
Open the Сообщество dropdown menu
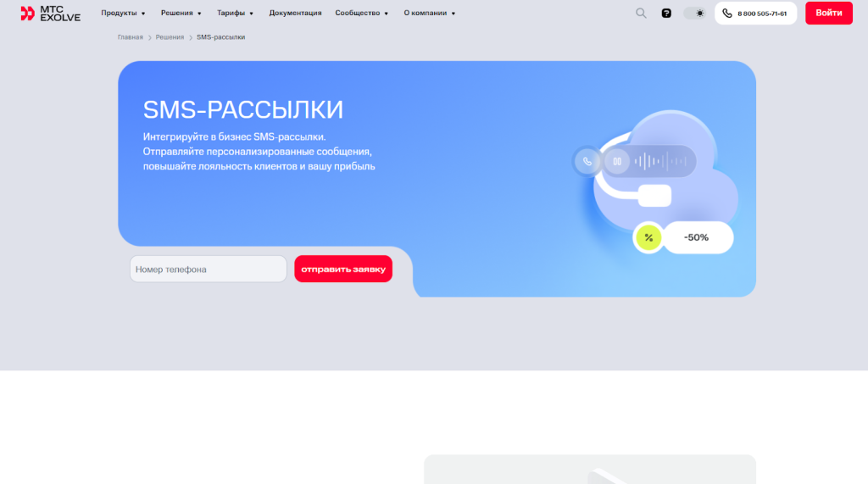coord(361,14)
